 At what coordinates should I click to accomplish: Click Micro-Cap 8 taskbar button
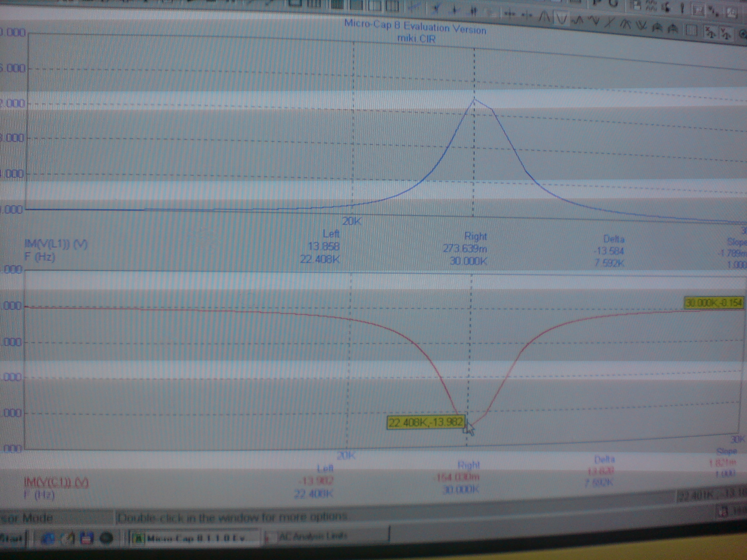click(193, 538)
